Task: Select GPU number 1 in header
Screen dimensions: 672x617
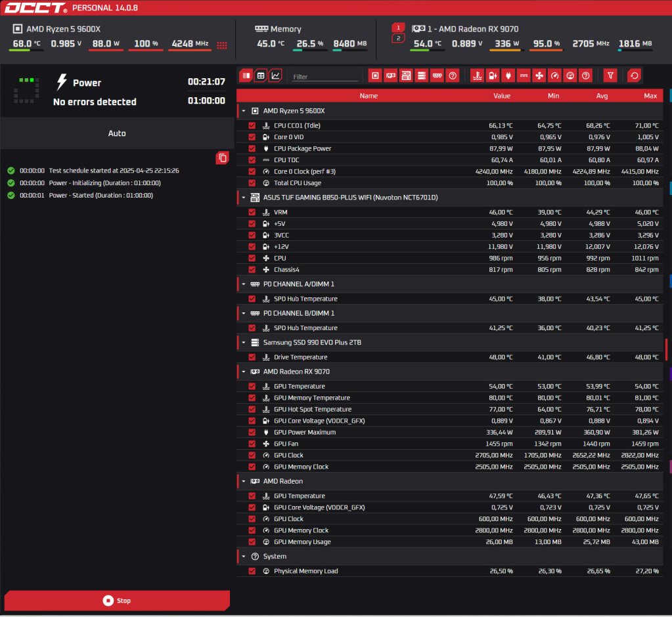Action: [398, 28]
